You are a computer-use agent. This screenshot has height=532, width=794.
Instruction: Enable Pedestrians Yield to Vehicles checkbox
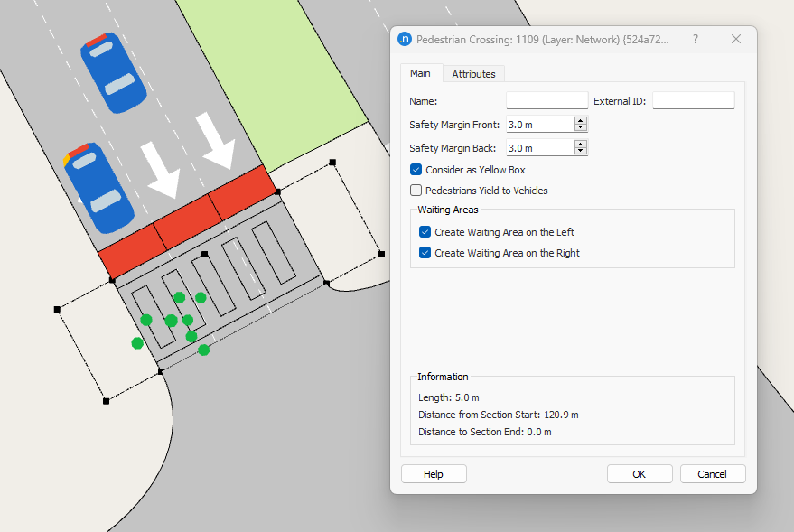point(416,191)
